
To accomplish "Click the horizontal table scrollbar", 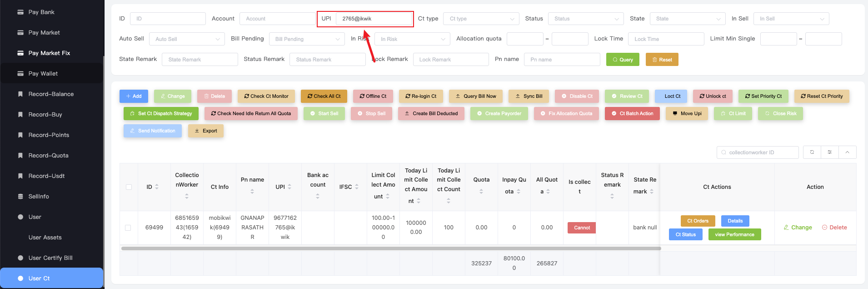I will click(x=391, y=248).
